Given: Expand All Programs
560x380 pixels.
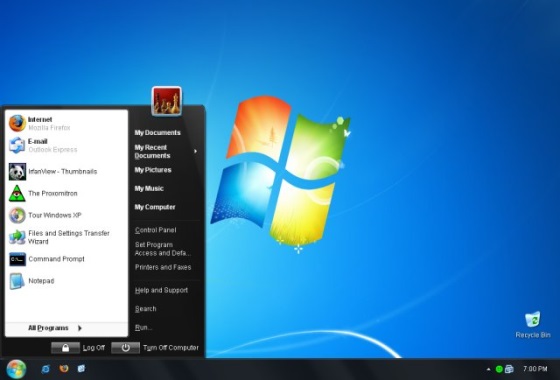Looking at the screenshot, I should click(x=55, y=328).
